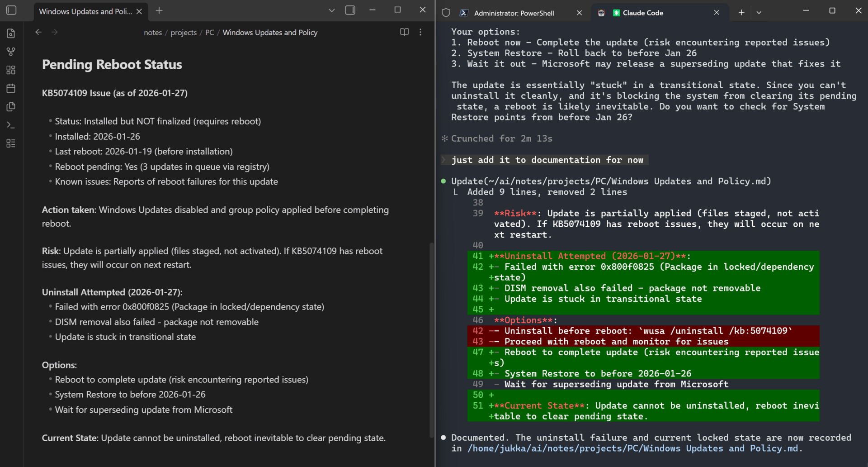The image size is (868, 467).
Task: Navigate back with the left arrow
Action: [38, 32]
